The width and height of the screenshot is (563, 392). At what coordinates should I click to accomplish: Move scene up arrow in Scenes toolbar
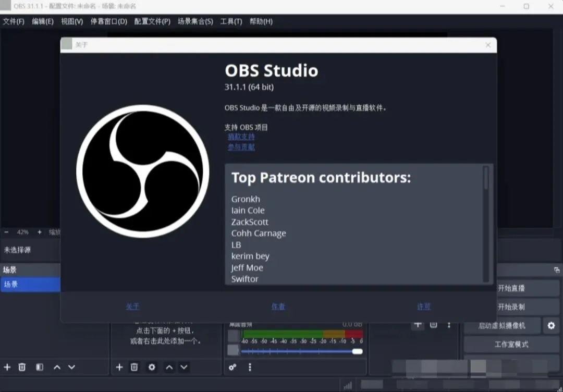57,367
